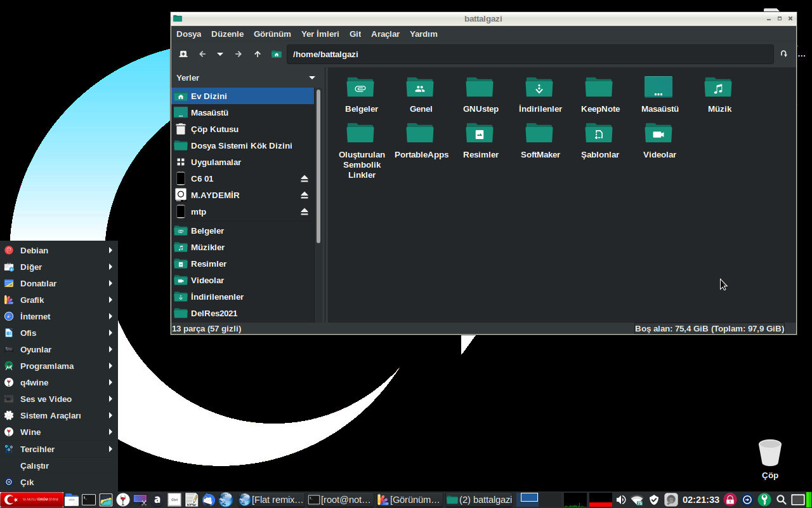Click the side pane vertical scrollbar
The width and height of the screenshot is (812, 508).
point(318,165)
